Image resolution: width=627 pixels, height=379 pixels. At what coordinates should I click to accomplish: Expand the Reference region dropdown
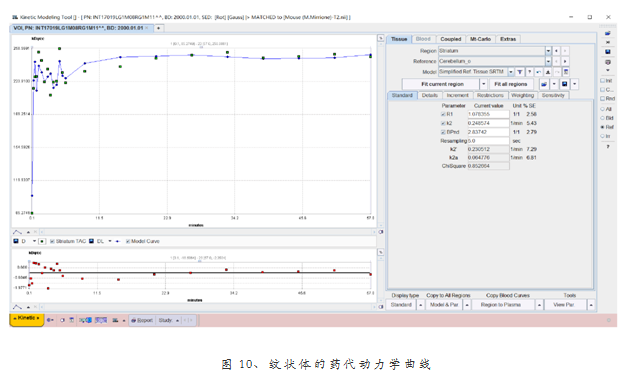(548, 62)
